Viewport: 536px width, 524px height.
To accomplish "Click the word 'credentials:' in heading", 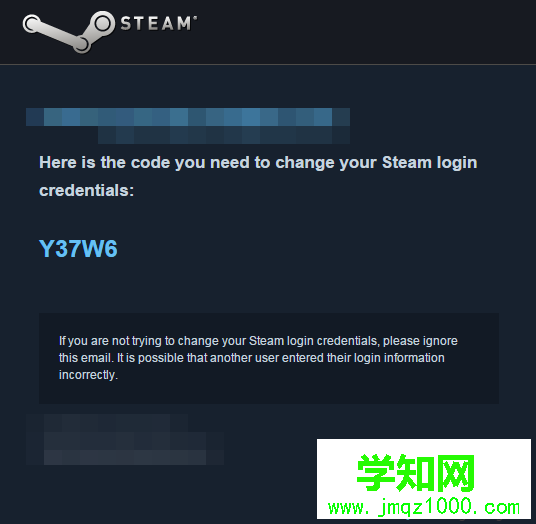I will pos(86,190).
